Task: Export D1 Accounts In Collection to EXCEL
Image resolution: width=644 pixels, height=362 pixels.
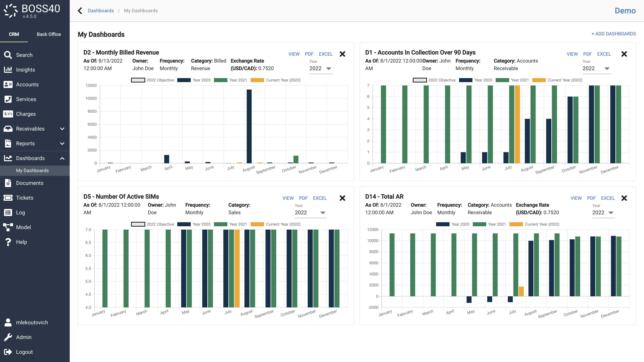Action: click(x=604, y=54)
